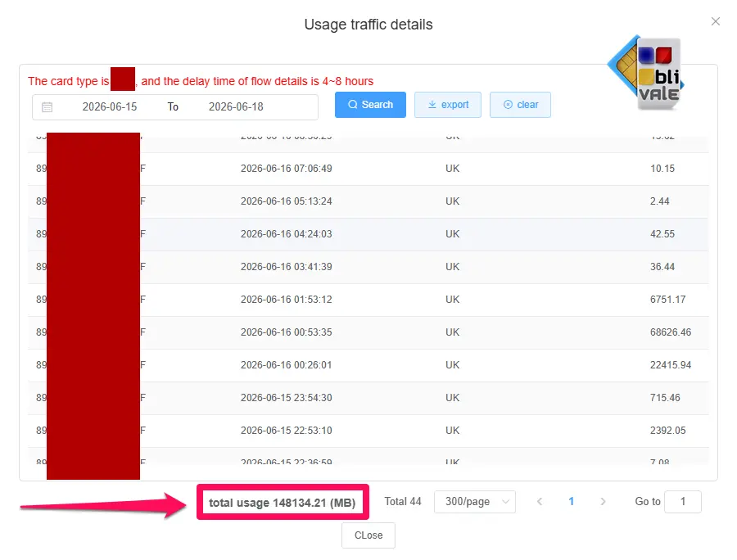Clear the date filter
The width and height of the screenshot is (737, 560).
coord(520,105)
